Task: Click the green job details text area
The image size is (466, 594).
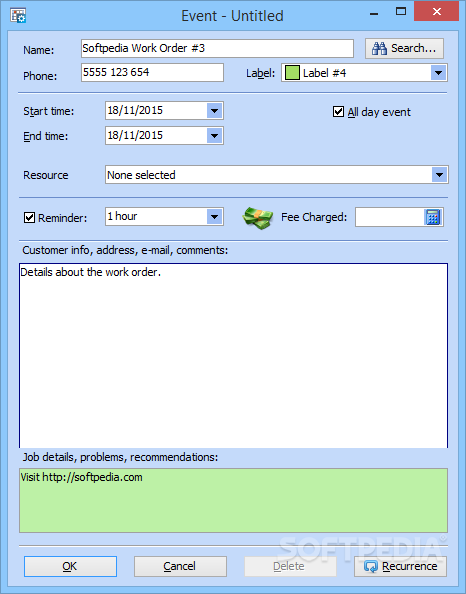Action: 233,500
